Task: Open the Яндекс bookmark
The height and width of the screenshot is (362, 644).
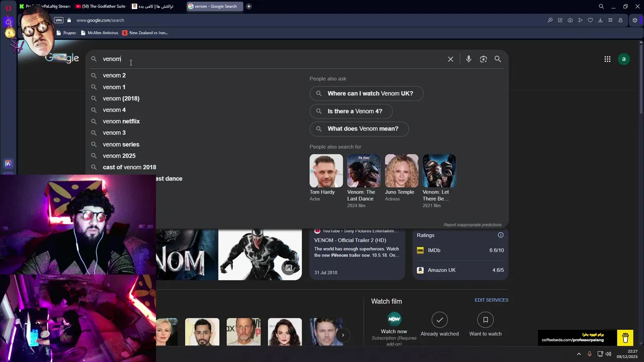Action: [x=66, y=33]
